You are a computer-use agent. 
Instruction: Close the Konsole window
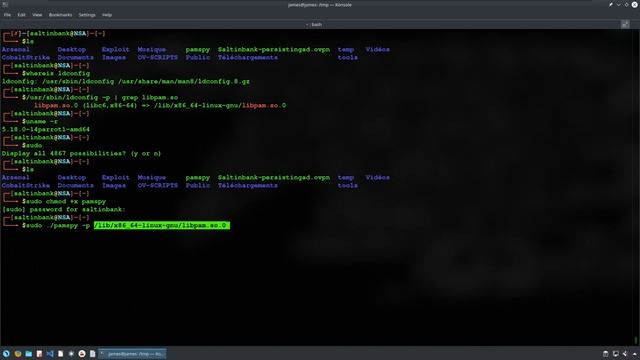tap(635, 4)
